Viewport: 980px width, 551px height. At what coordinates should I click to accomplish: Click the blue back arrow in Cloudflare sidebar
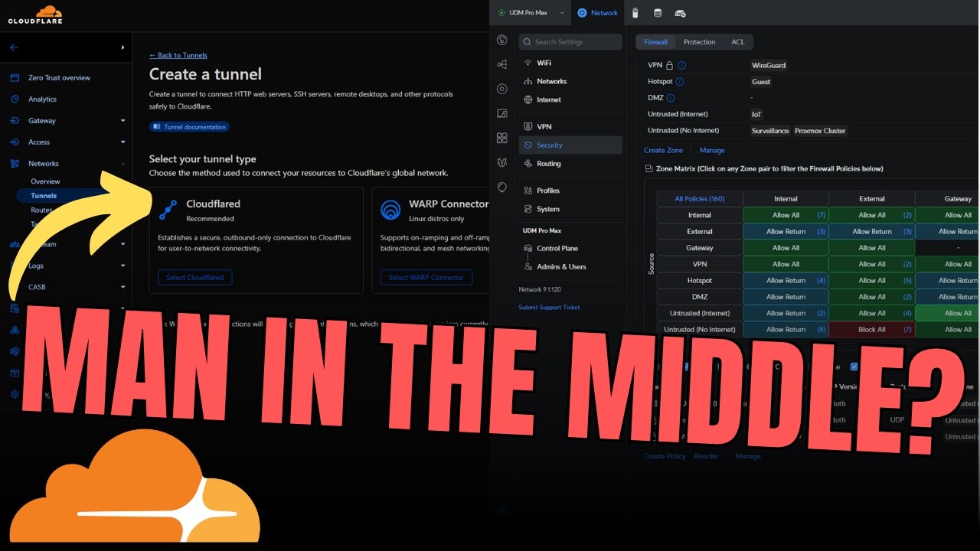point(14,47)
